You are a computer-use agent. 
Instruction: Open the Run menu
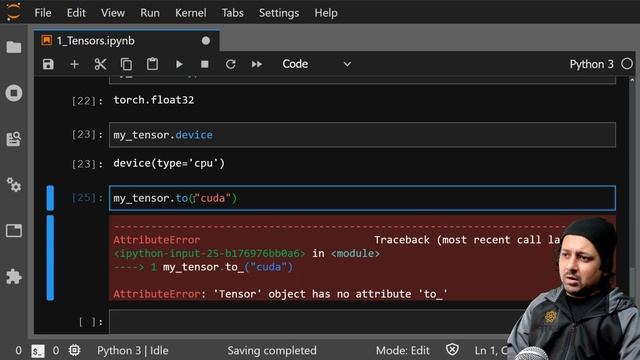click(x=150, y=13)
